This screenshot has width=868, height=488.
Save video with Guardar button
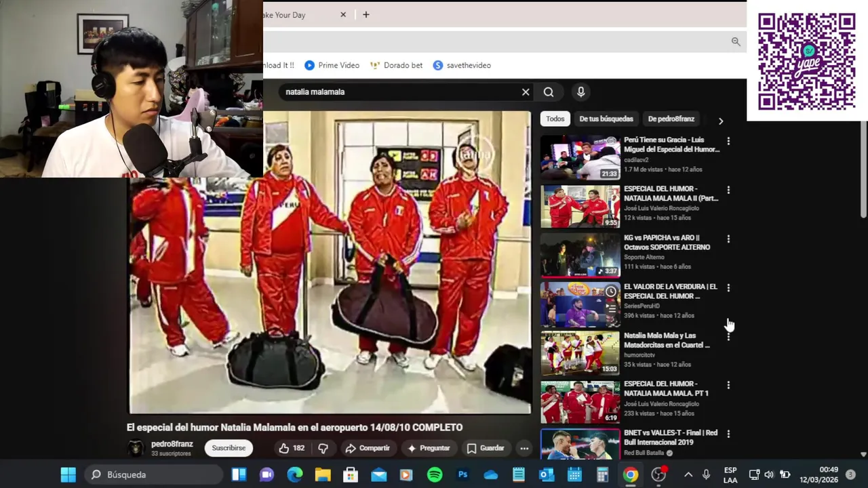click(x=486, y=448)
